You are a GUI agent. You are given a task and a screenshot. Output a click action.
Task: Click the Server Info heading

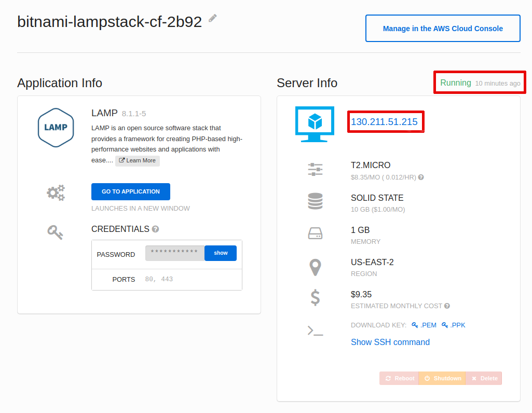pyautogui.click(x=307, y=83)
